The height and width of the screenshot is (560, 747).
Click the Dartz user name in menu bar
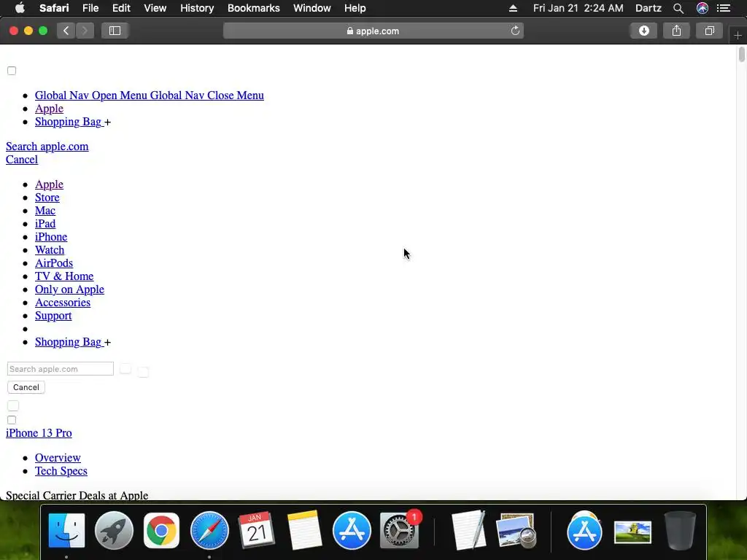point(649,8)
